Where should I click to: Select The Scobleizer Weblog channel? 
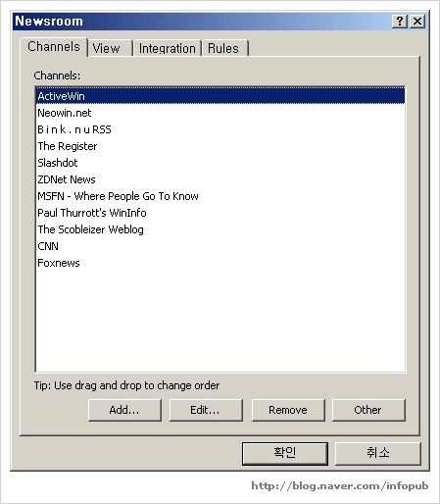[220, 229]
